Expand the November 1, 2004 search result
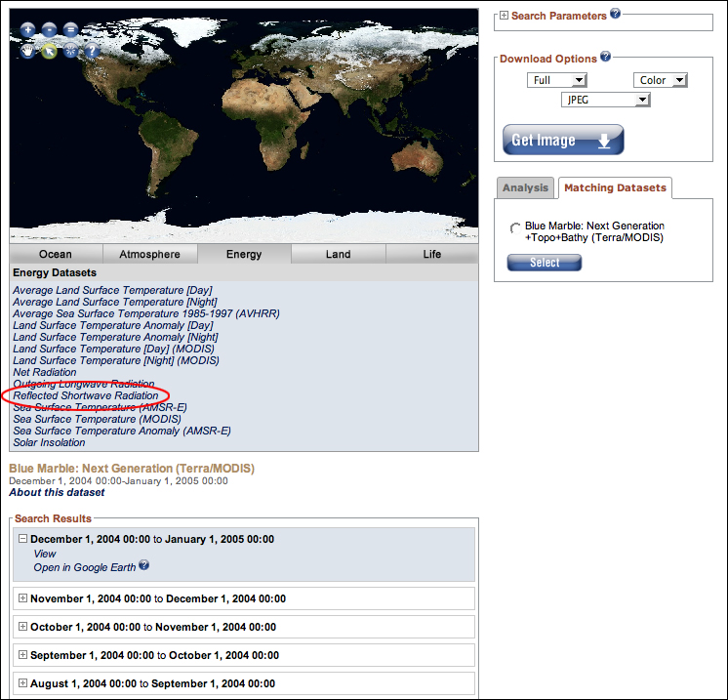 click(22, 598)
